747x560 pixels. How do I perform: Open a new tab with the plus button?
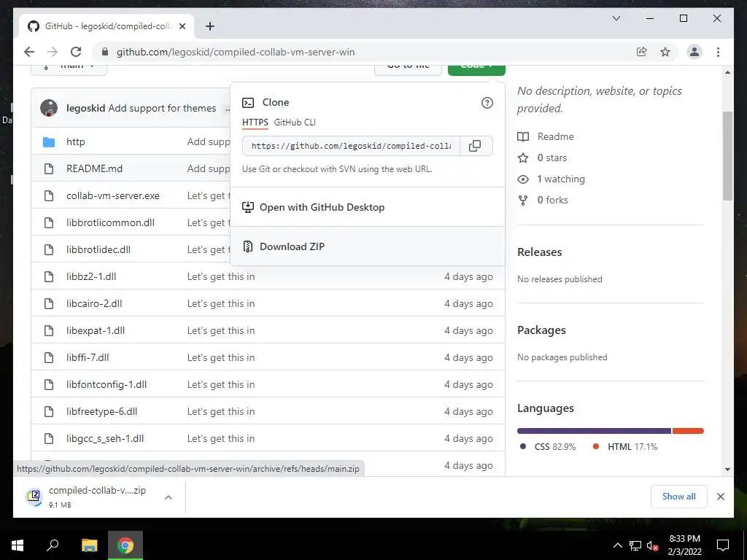point(209,26)
